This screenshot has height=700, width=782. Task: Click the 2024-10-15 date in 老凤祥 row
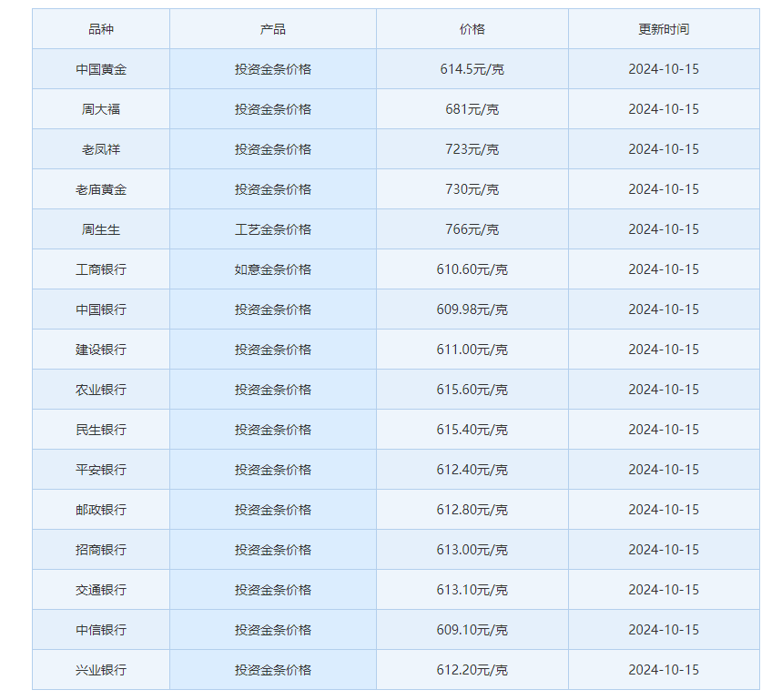coord(664,149)
